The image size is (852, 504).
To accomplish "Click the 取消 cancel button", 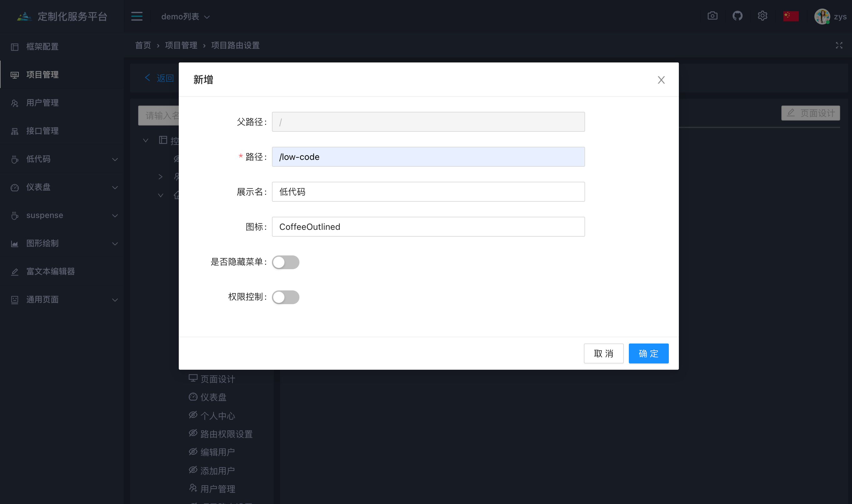I will [x=603, y=353].
